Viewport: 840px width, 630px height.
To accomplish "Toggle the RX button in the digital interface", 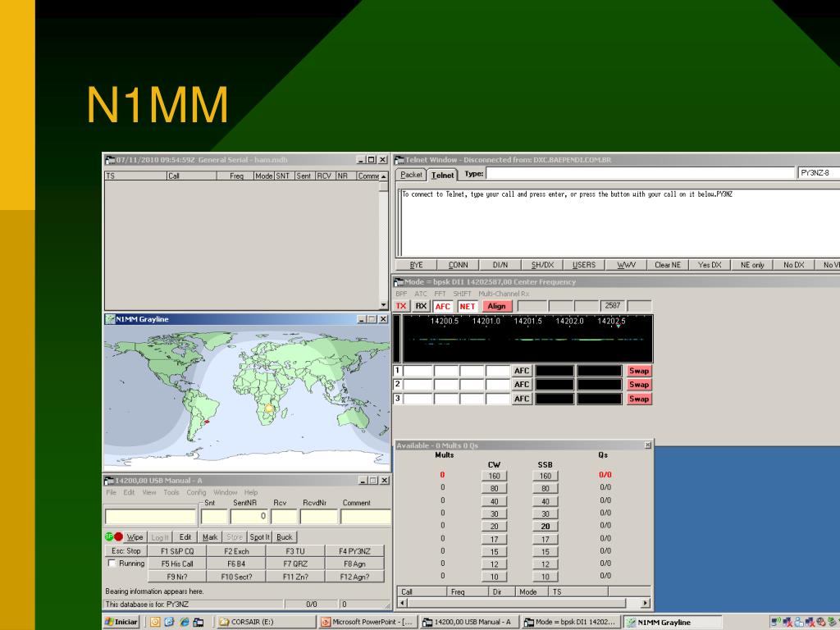I will (421, 306).
